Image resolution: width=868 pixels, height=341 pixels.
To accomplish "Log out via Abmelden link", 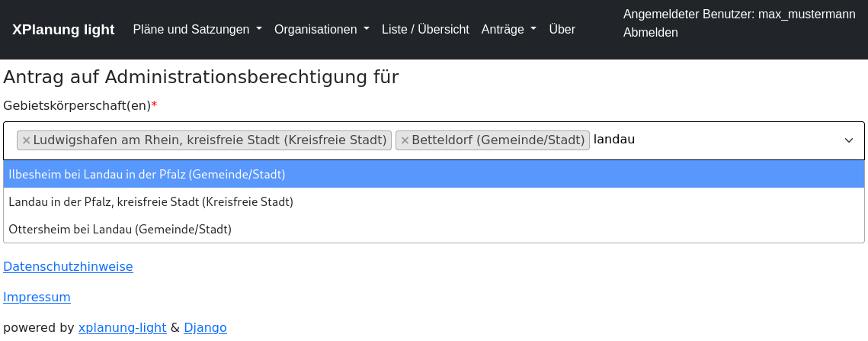I will [x=650, y=33].
